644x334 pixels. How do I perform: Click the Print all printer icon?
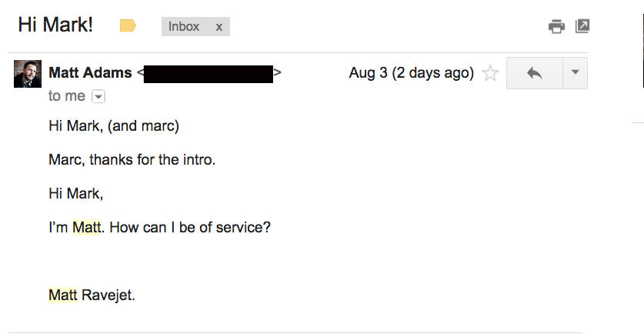coord(556,27)
